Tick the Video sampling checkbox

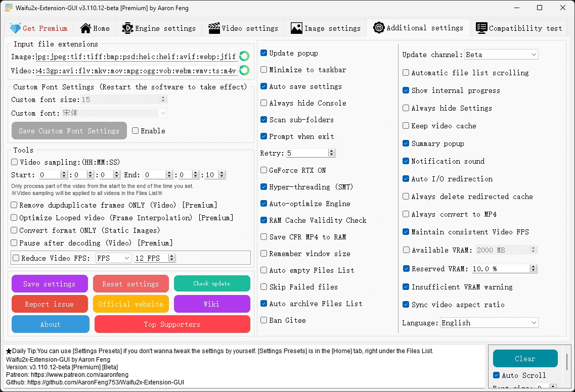(14, 162)
